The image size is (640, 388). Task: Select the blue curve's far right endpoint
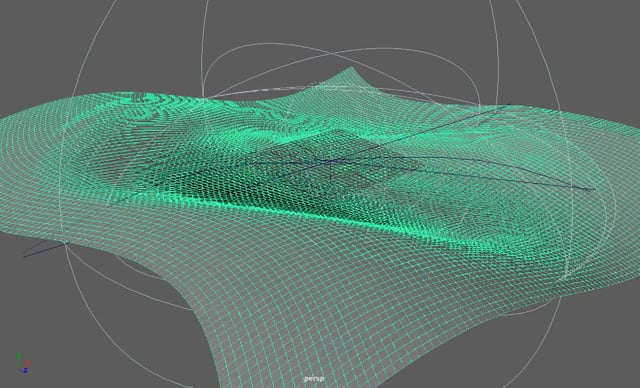[591, 189]
